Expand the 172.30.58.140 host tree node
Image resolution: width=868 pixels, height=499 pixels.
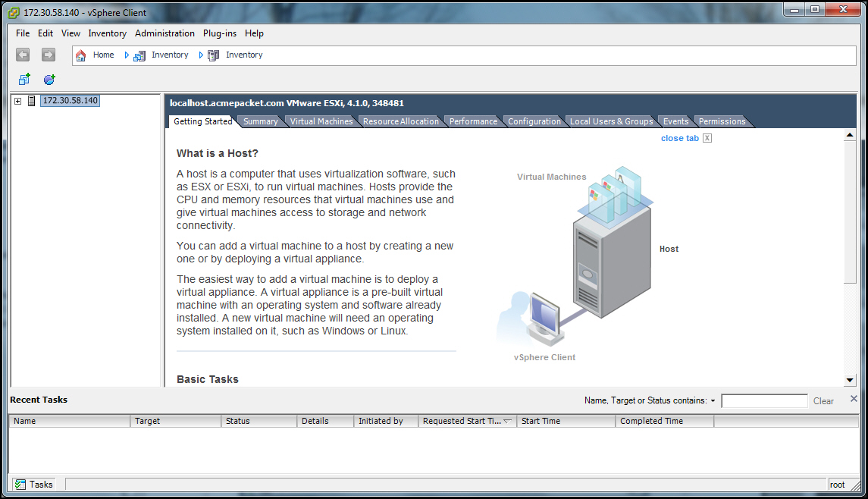17,101
